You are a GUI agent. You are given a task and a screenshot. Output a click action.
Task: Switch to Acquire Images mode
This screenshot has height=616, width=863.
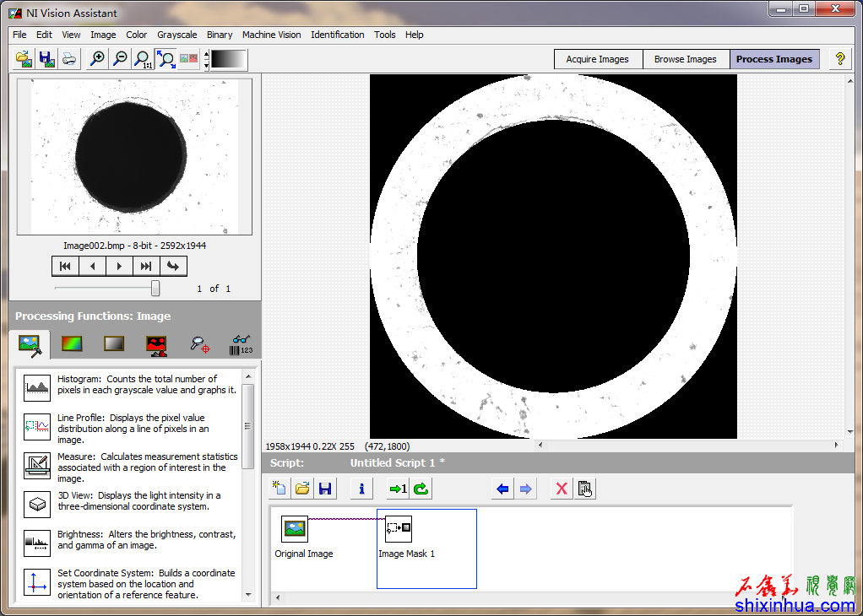(597, 59)
